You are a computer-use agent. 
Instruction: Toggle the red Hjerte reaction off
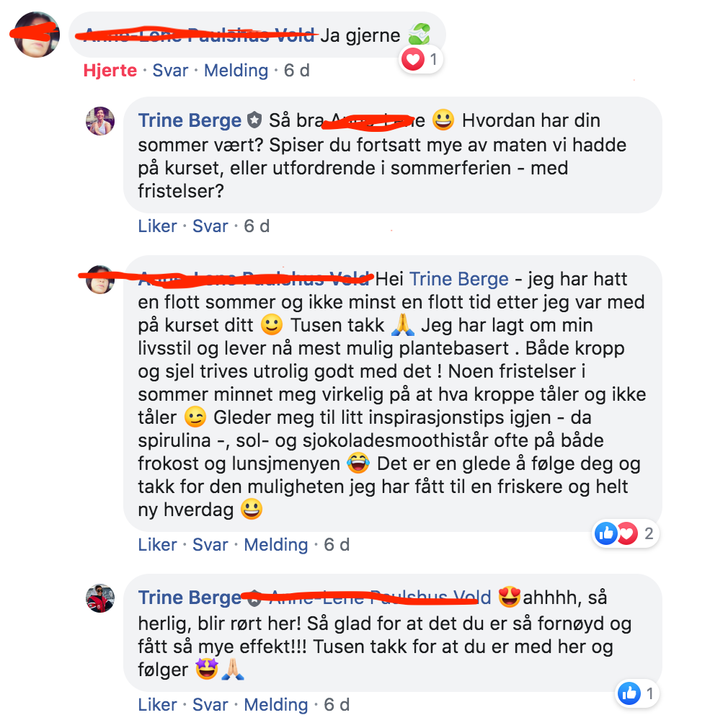coord(110,71)
